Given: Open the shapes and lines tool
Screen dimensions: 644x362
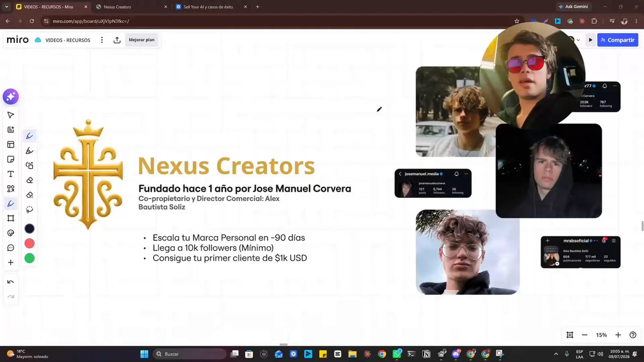Looking at the screenshot, I should tap(11, 189).
